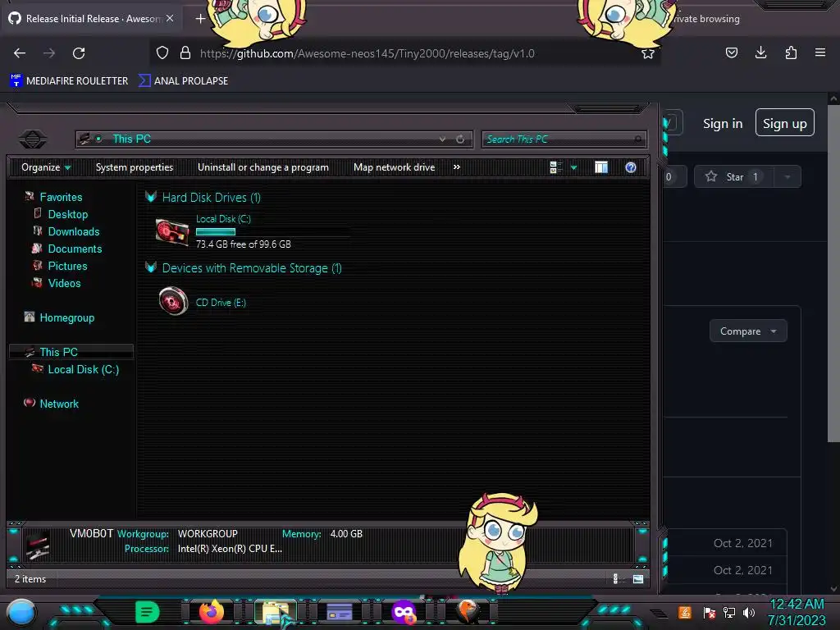Open the Firefox extensions menu icon

[x=791, y=52]
